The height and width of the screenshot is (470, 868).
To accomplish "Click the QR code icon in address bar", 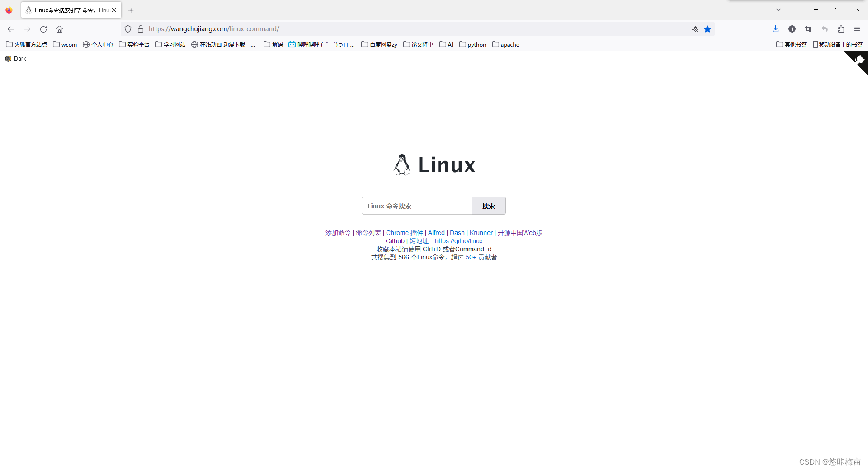I will pos(695,29).
